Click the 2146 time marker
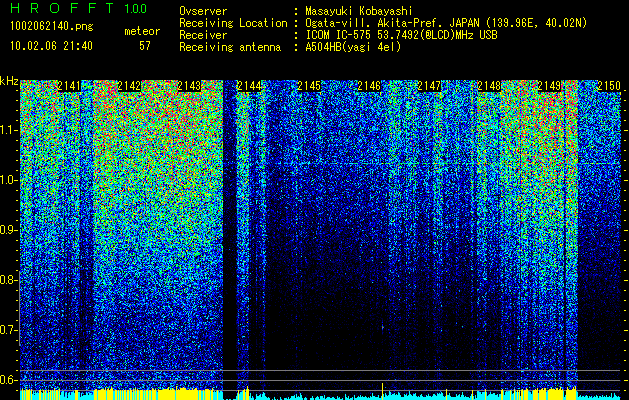The image size is (629, 400). [x=369, y=86]
